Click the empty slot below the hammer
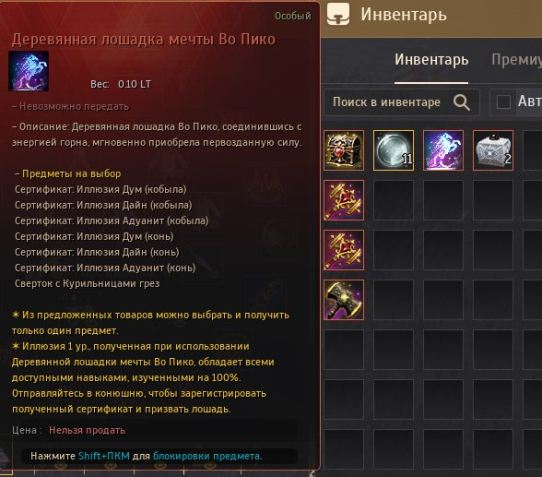Image resolution: width=542 pixels, height=477 pixels. pyautogui.click(x=344, y=349)
